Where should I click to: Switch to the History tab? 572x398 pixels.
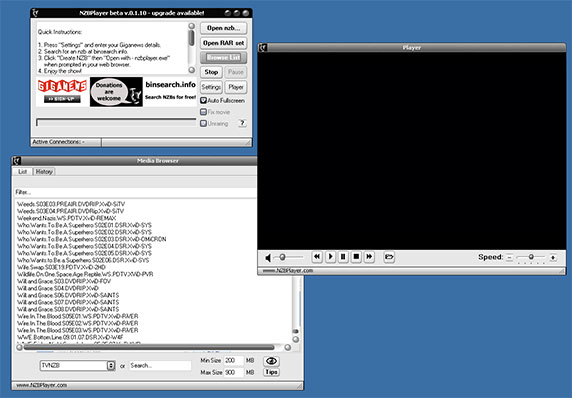[44, 171]
